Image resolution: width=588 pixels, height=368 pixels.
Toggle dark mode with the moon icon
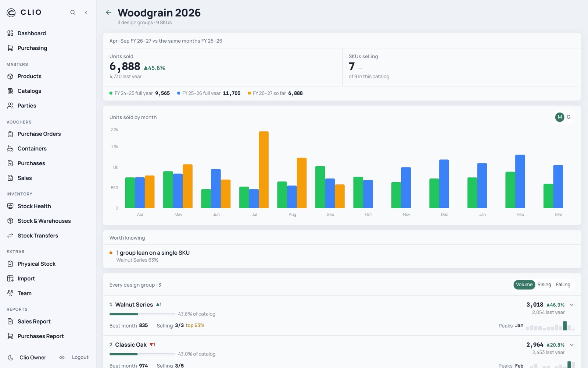11,357
